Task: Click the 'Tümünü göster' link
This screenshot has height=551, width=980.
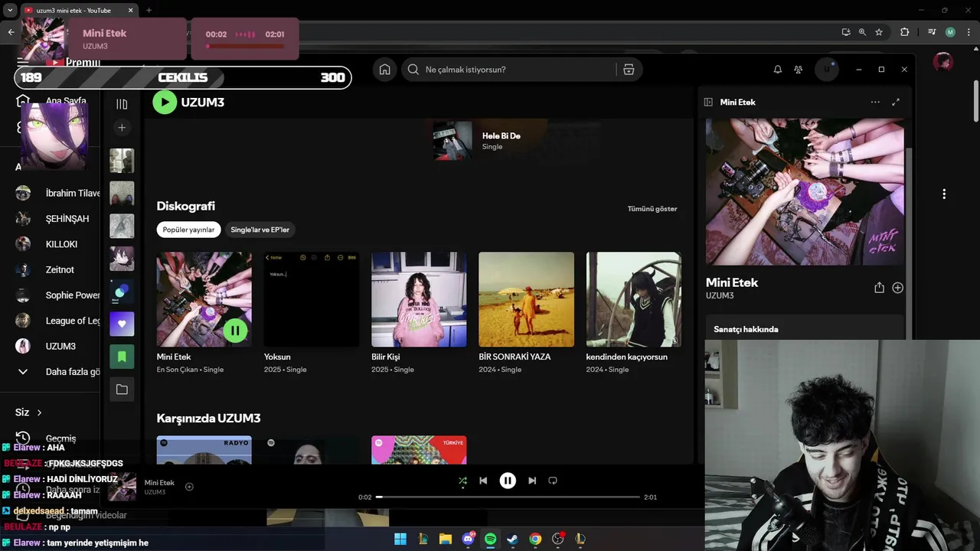Action: point(652,209)
